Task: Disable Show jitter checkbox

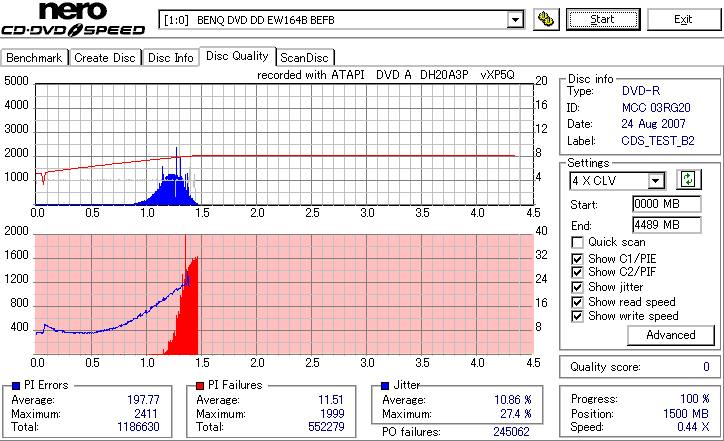Action: tap(577, 287)
